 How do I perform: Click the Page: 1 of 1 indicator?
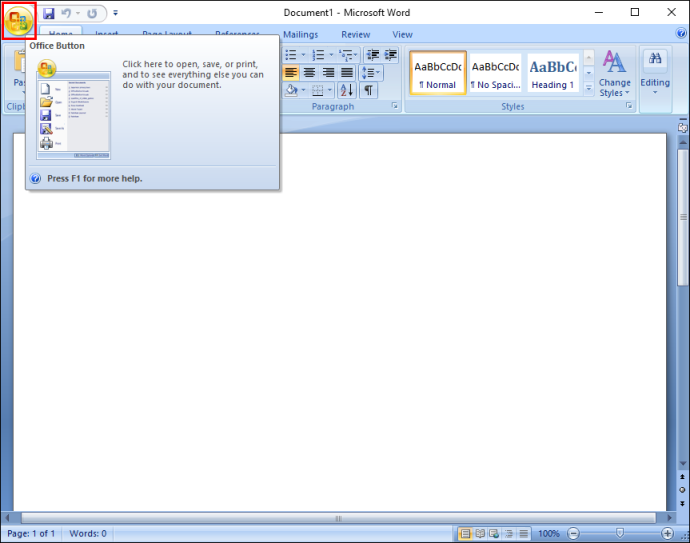tap(31, 534)
